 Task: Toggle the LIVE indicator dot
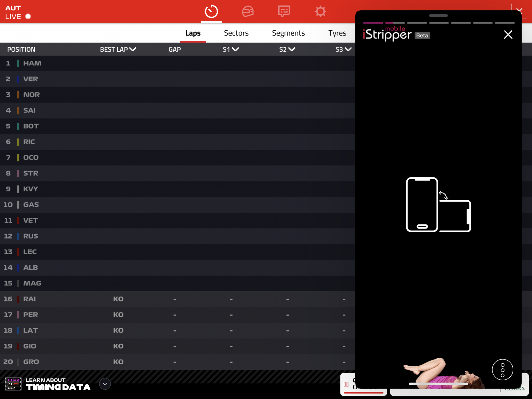[28, 16]
